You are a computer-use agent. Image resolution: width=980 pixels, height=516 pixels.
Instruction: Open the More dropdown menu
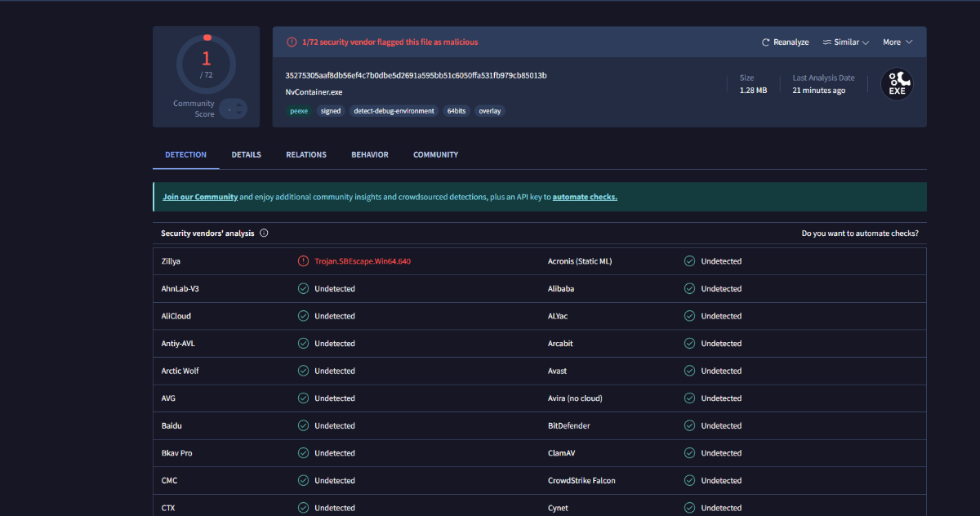tap(897, 42)
